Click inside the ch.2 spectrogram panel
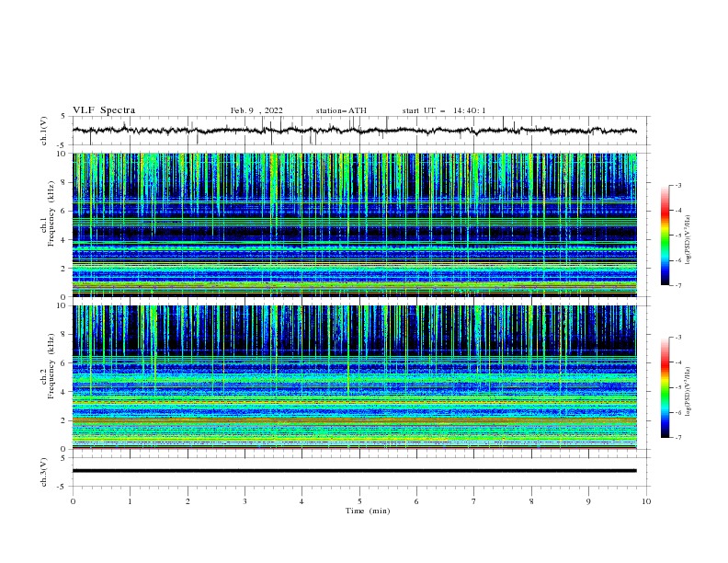 (x=354, y=377)
